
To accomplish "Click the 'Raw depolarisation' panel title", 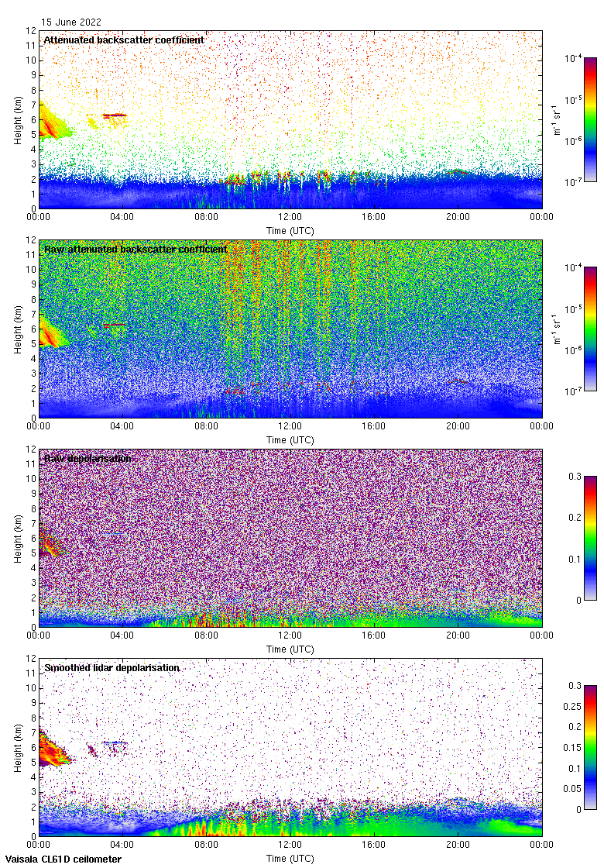I will tap(88, 459).
